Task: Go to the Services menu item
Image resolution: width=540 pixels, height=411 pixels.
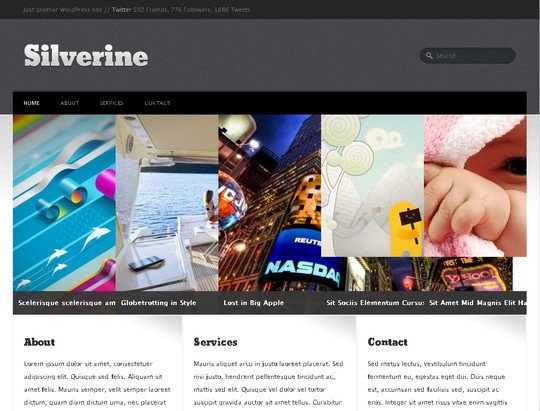Action: click(111, 103)
